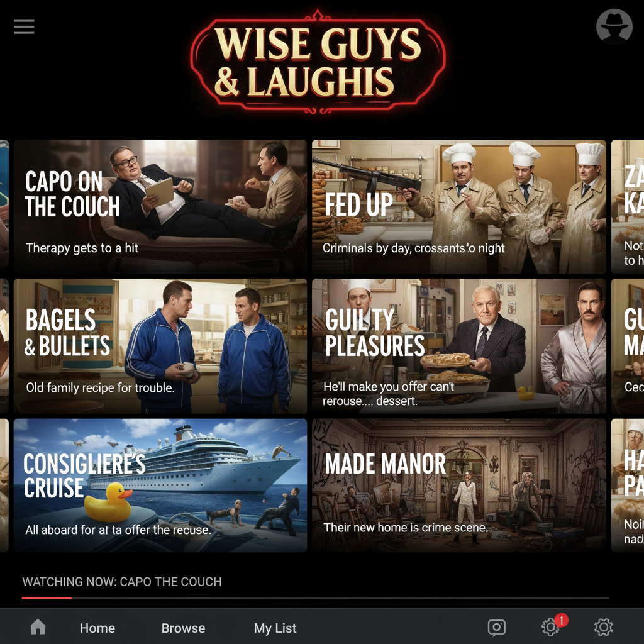Select the Made Manor thumbnail
Screen dimensions: 644x644
point(459,486)
